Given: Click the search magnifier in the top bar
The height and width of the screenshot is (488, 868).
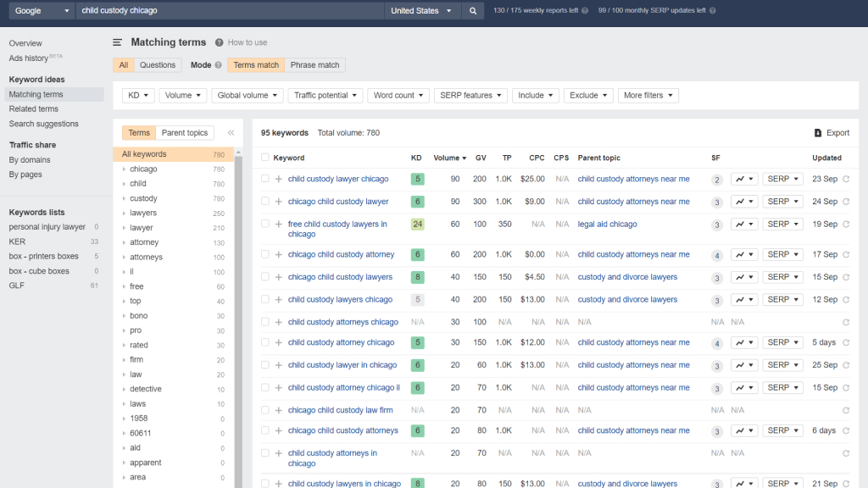Looking at the screenshot, I should coord(472,11).
